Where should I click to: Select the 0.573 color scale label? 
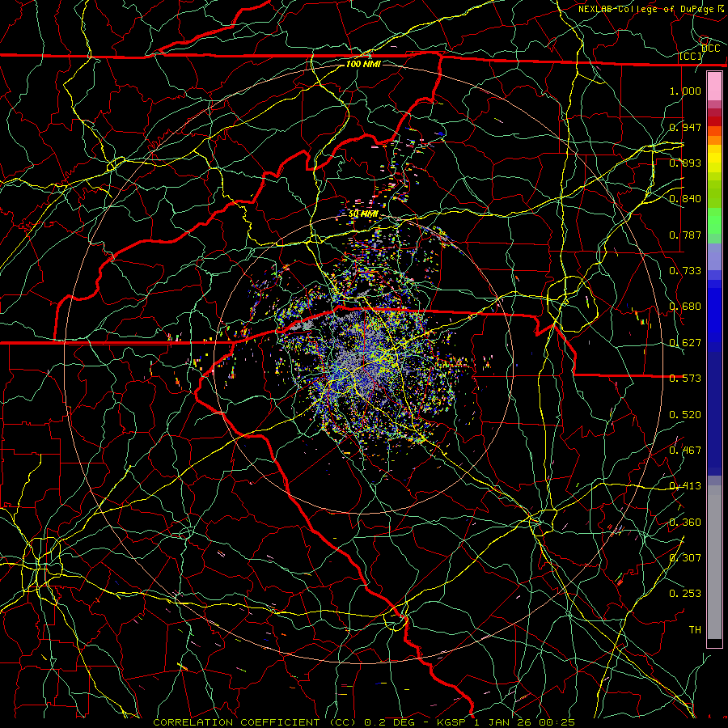pos(685,379)
